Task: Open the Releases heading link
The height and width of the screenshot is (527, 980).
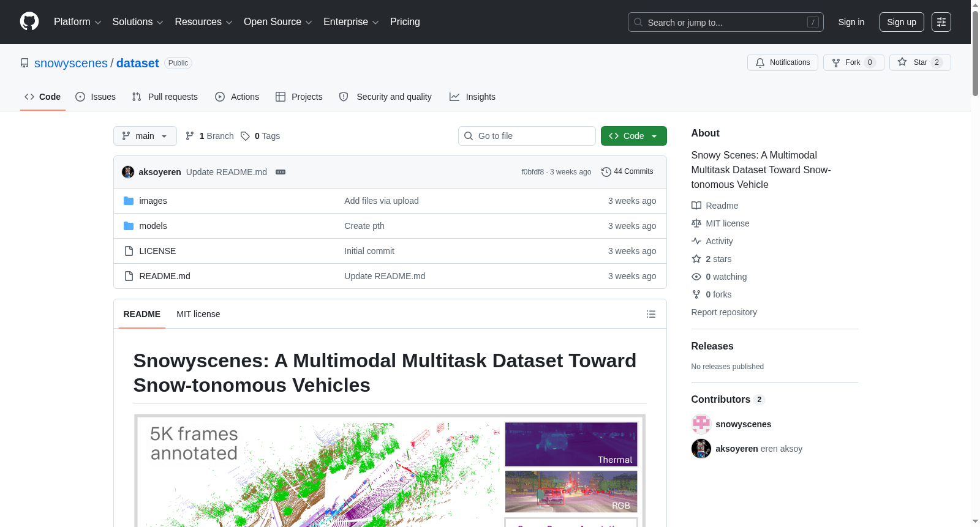Action: [x=712, y=346]
